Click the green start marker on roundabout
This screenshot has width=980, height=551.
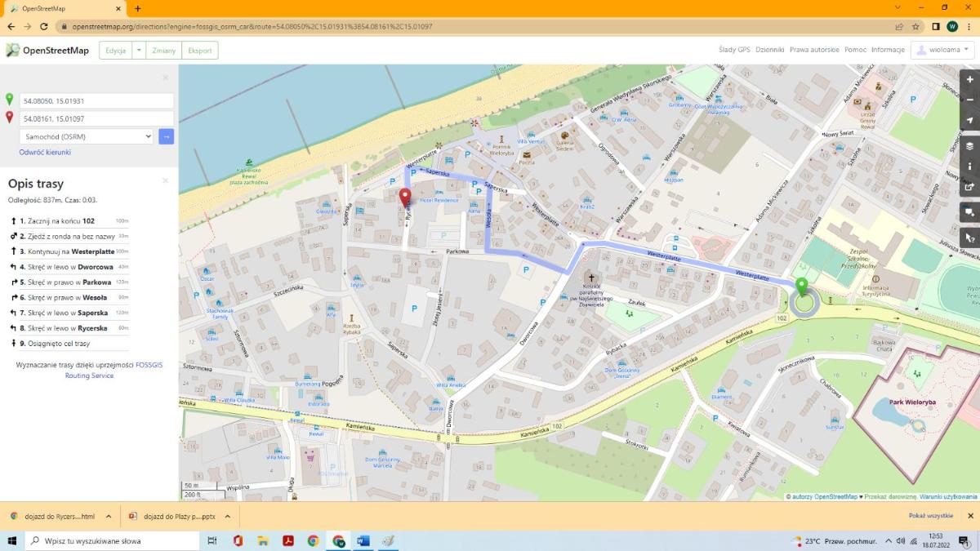coord(803,287)
